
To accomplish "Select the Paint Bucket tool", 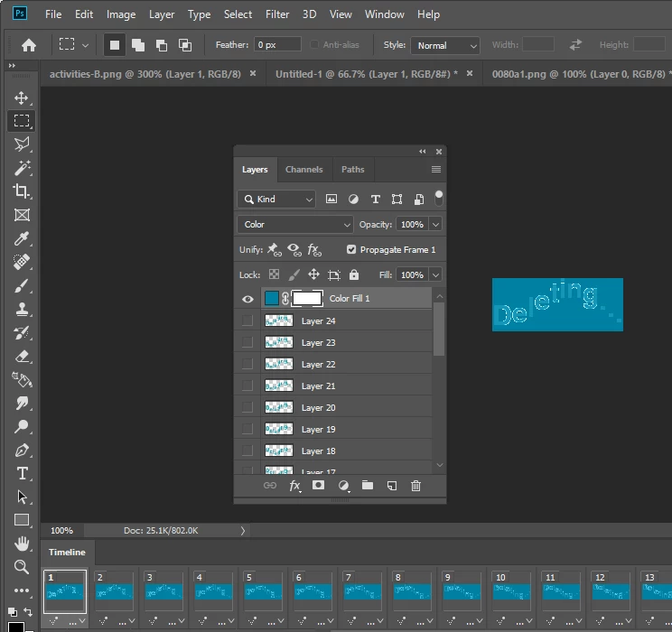I will pyautogui.click(x=22, y=379).
